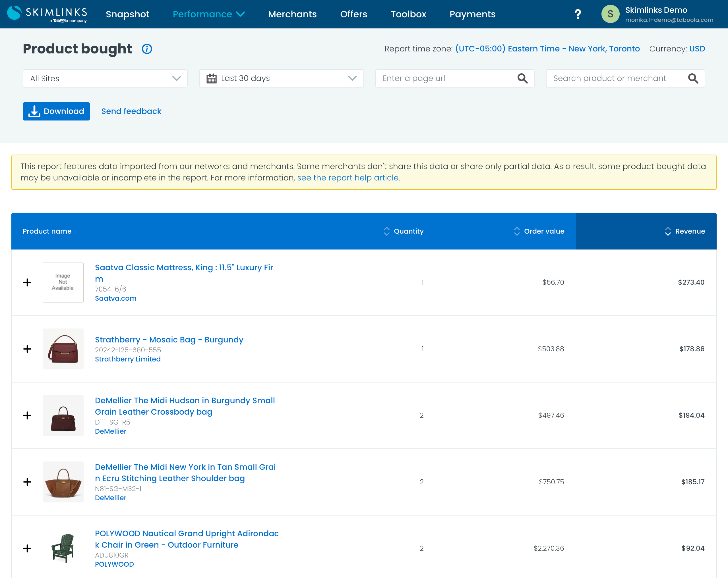Click the calendar icon in date filter
This screenshot has height=578, width=728.
[211, 78]
